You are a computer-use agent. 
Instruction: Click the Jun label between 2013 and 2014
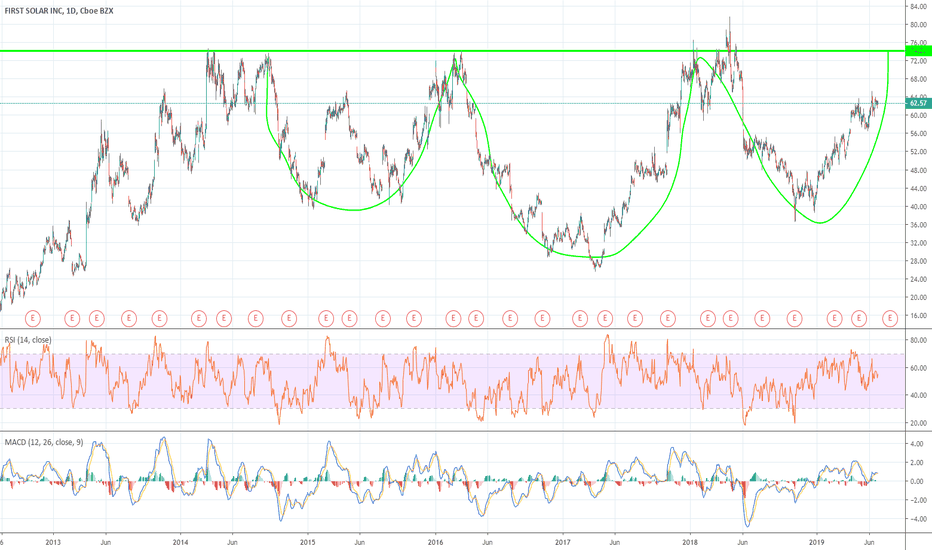[105, 542]
